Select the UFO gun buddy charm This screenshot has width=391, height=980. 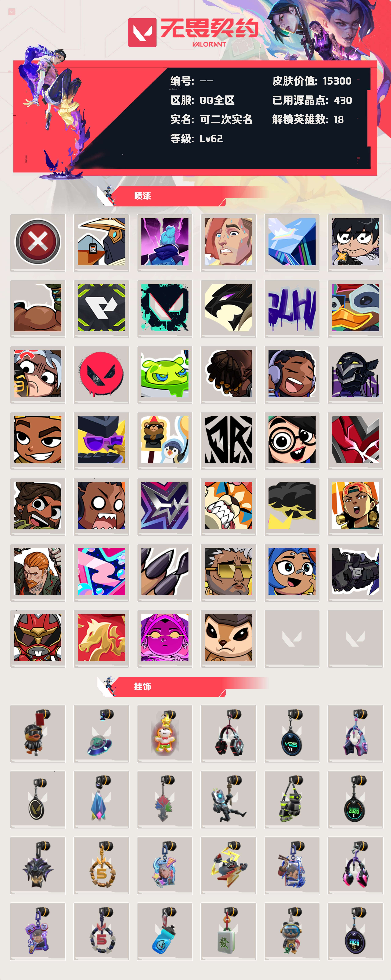point(101,733)
